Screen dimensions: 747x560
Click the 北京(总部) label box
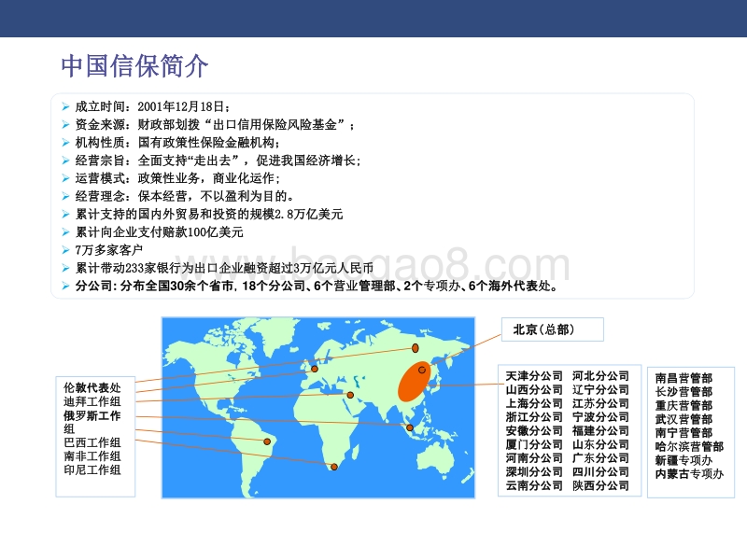point(553,329)
